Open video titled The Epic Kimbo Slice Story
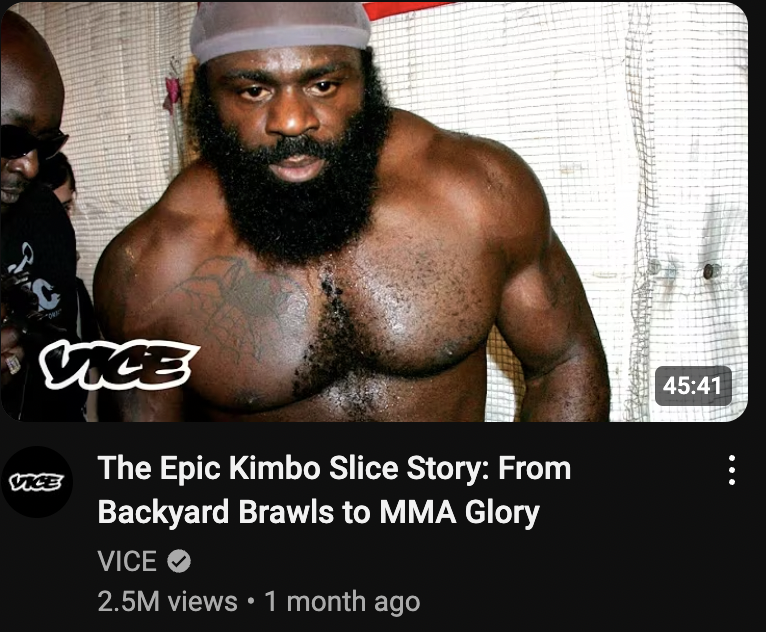 click(x=334, y=490)
